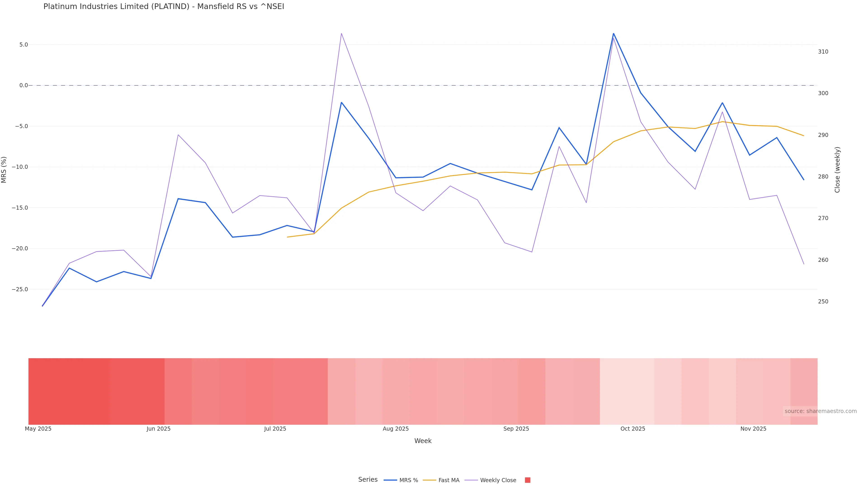Select the Jun 2025 x-axis label

coord(158,429)
